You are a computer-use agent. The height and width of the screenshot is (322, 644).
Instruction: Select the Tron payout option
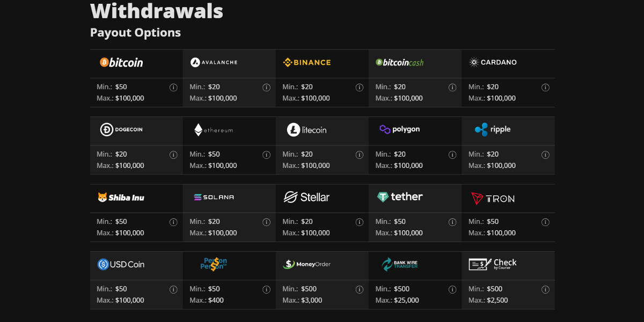click(493, 198)
